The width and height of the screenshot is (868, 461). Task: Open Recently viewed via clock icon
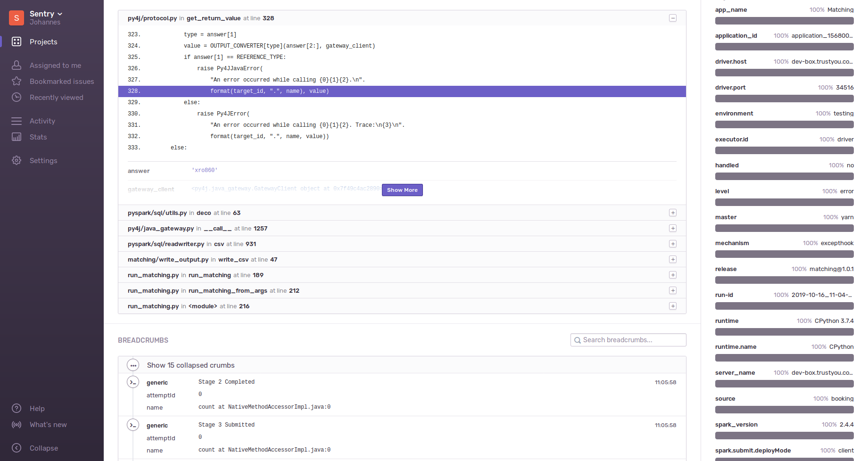(17, 97)
